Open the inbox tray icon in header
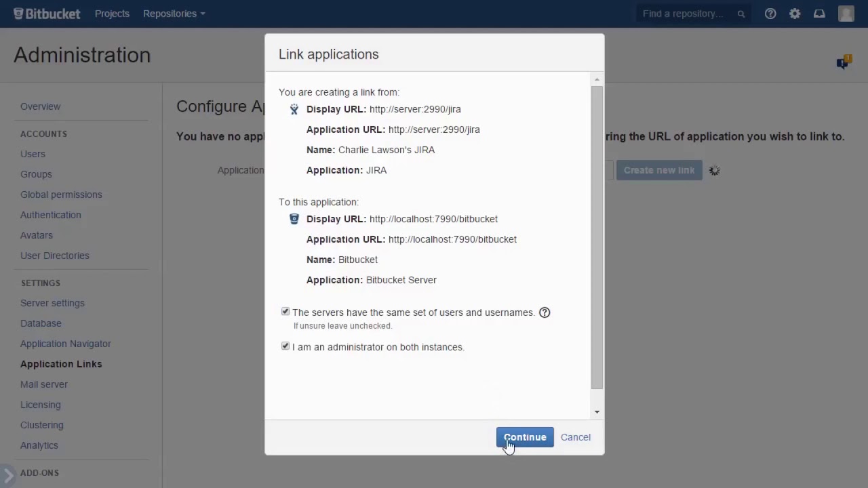Image resolution: width=868 pixels, height=488 pixels. pos(819,14)
